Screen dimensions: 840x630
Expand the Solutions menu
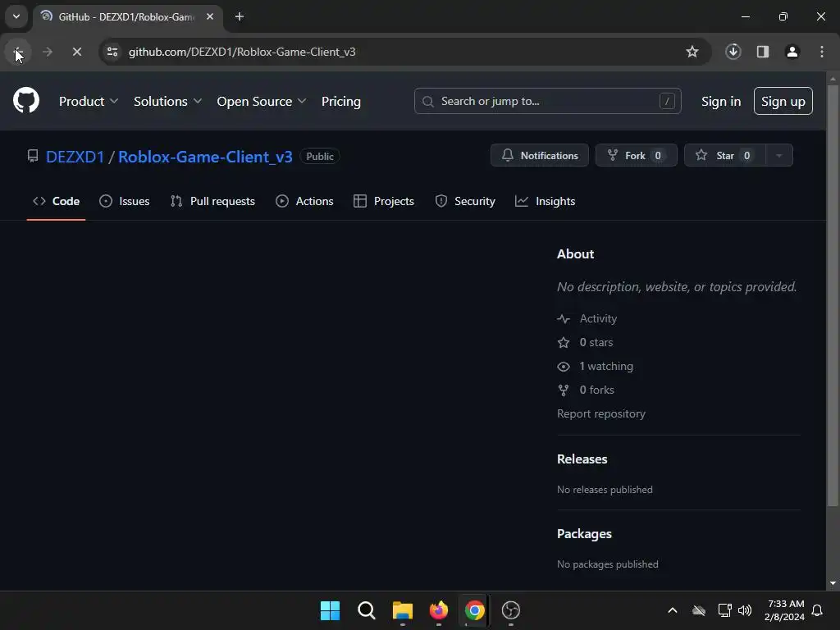167,101
